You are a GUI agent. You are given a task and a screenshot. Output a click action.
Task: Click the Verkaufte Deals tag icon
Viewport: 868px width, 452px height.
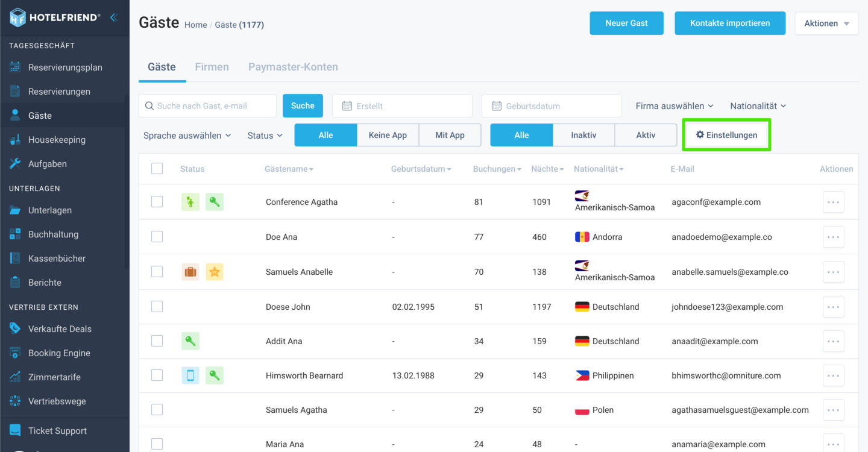click(15, 329)
